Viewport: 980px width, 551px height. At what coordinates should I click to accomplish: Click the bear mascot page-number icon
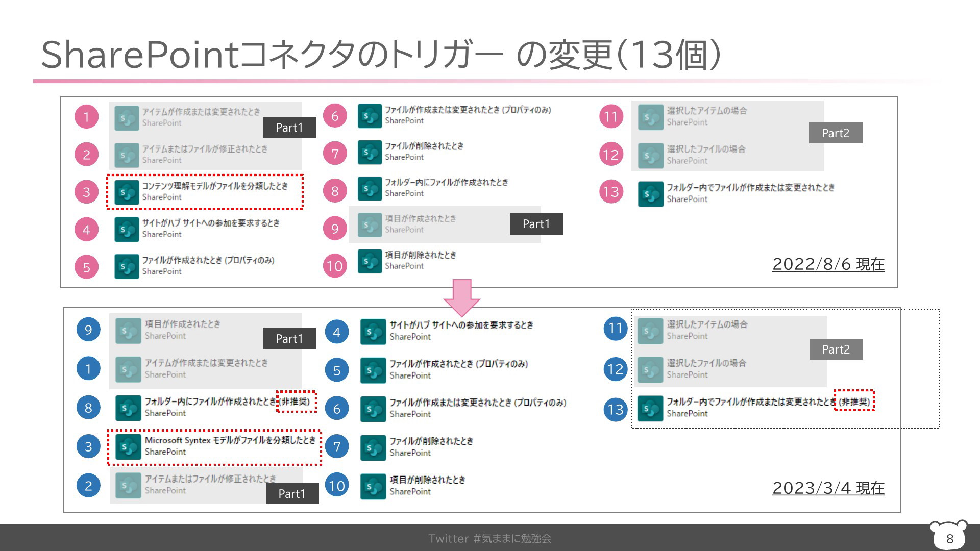click(948, 535)
